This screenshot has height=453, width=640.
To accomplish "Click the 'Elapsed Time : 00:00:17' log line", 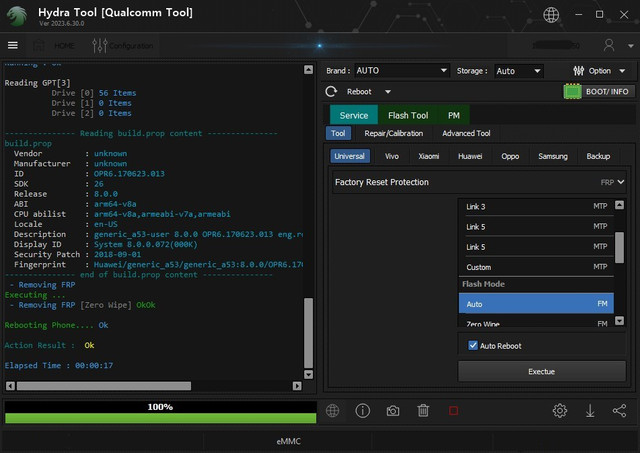I will (x=59, y=365).
